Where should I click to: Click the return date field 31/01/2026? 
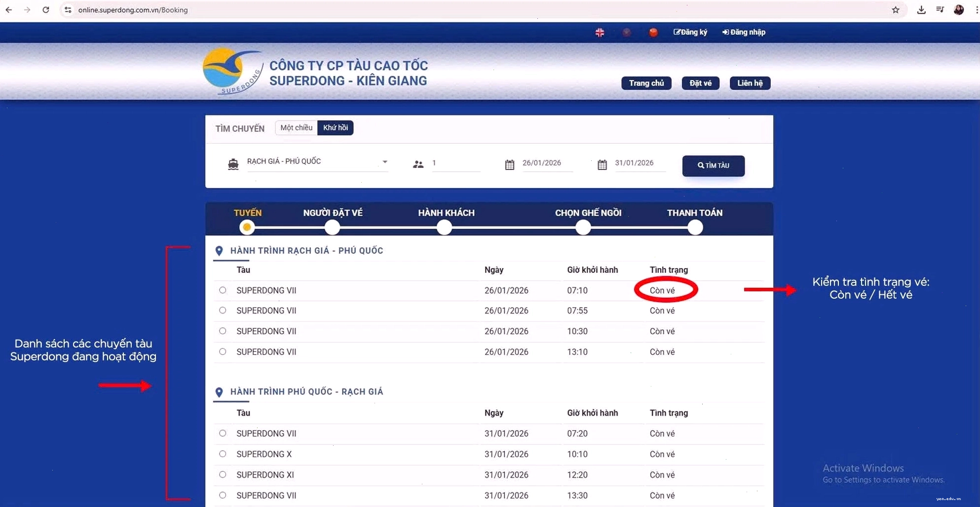click(640, 163)
